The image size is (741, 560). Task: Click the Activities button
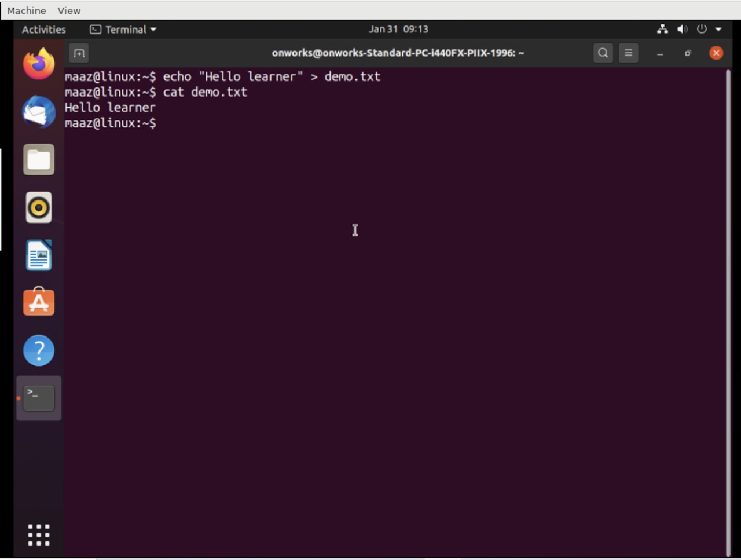point(43,30)
